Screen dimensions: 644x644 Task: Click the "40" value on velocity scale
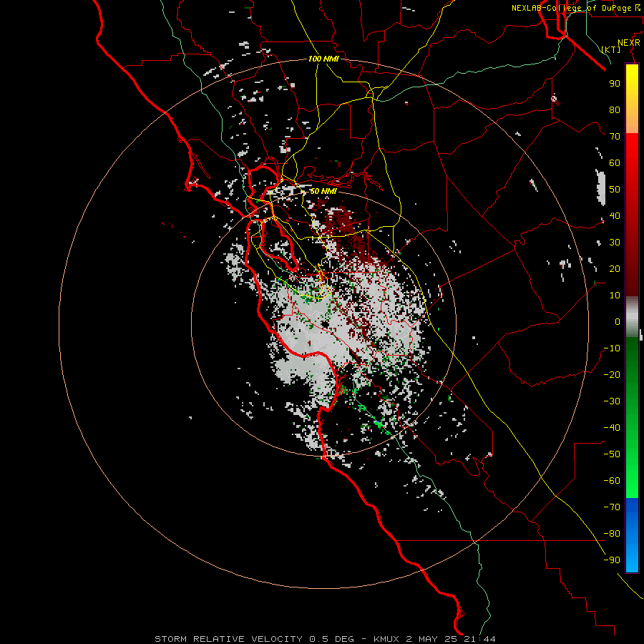coord(615,216)
